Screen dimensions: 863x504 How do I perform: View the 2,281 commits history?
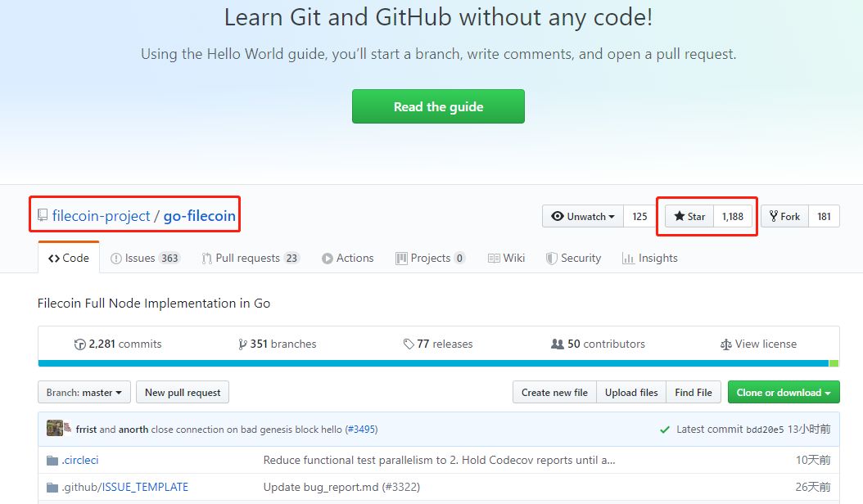pyautogui.click(x=118, y=344)
